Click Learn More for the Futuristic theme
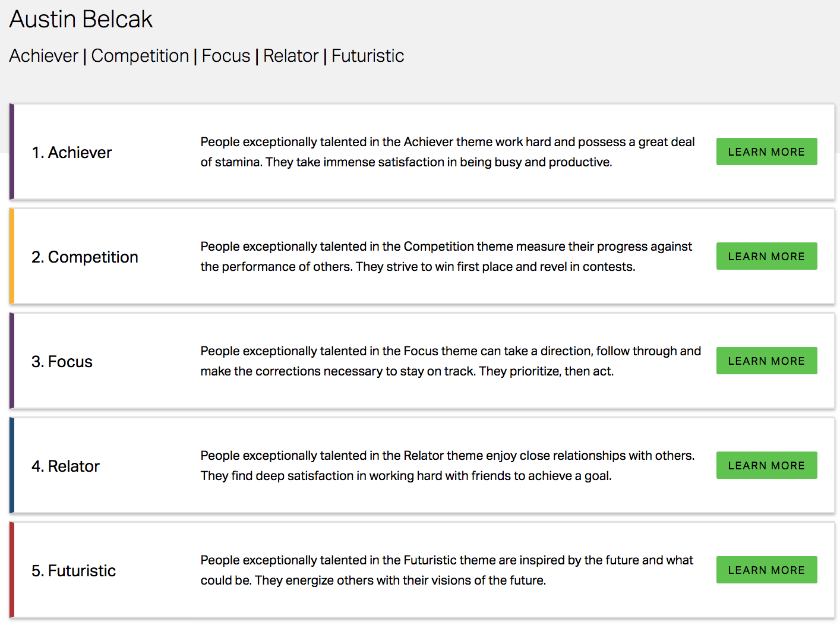The image size is (840, 625). (x=766, y=570)
